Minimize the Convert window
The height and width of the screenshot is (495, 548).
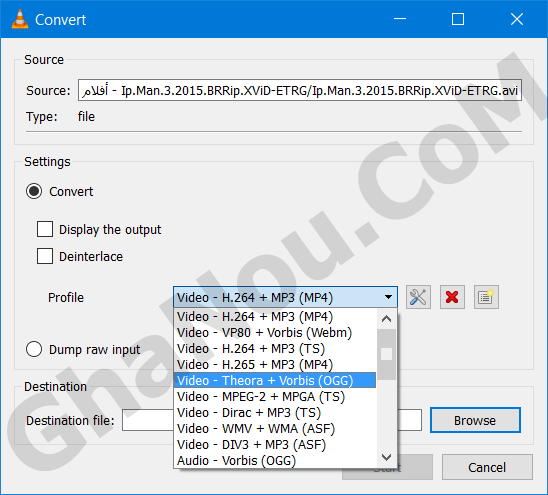(400, 19)
